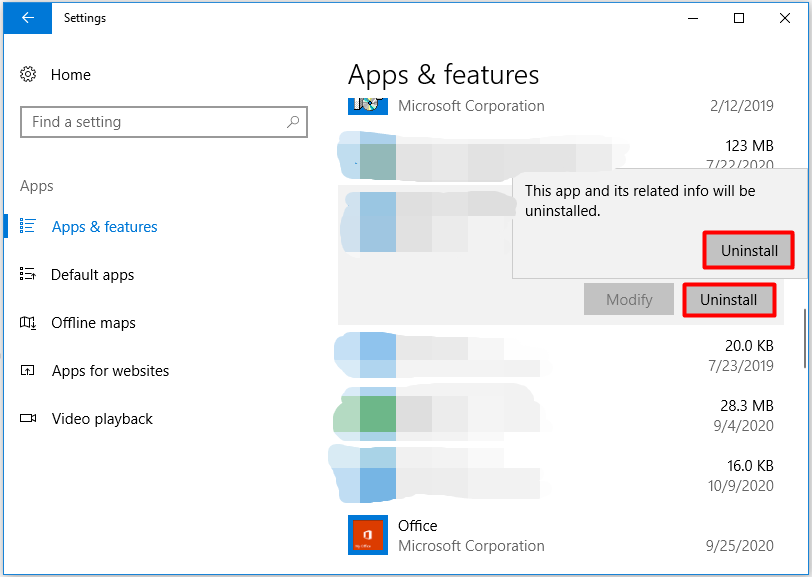Viewport: 812px width, 577px height.
Task: Focus the Find a setting field
Action: (x=150, y=122)
